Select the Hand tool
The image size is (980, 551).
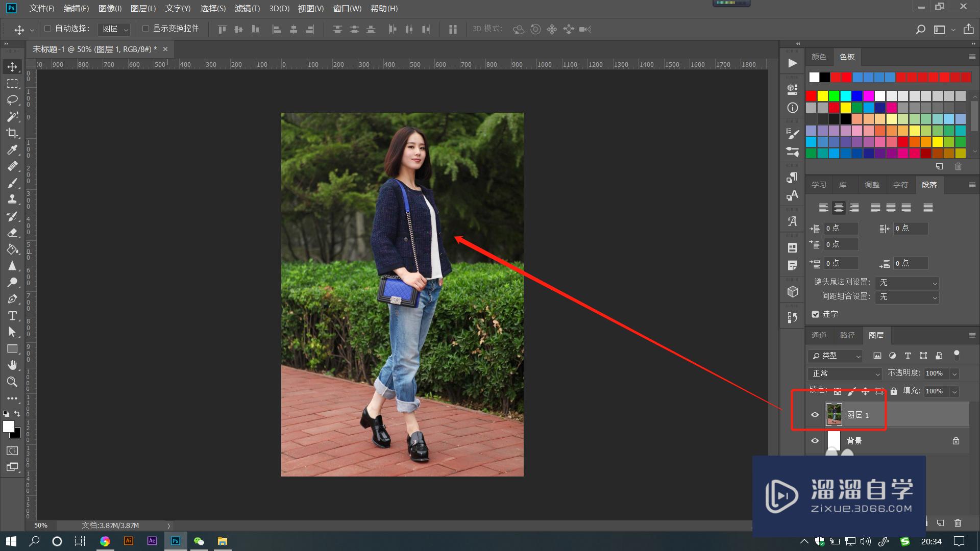tap(13, 365)
